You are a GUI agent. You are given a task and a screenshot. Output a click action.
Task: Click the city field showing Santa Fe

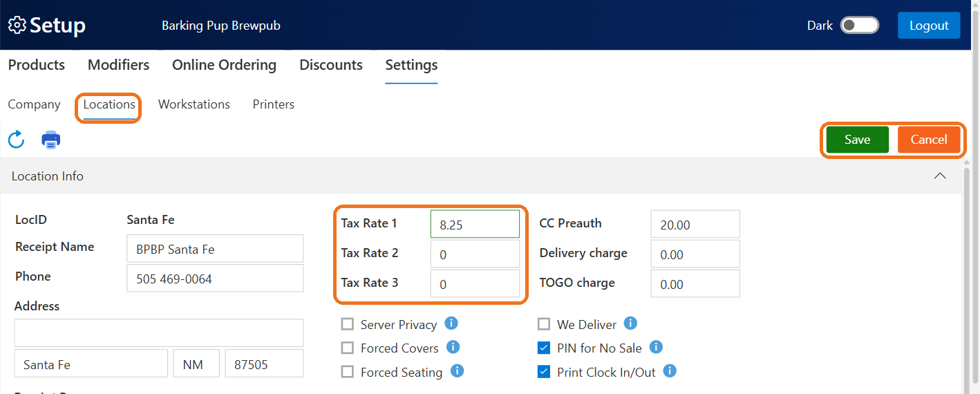coord(91,364)
